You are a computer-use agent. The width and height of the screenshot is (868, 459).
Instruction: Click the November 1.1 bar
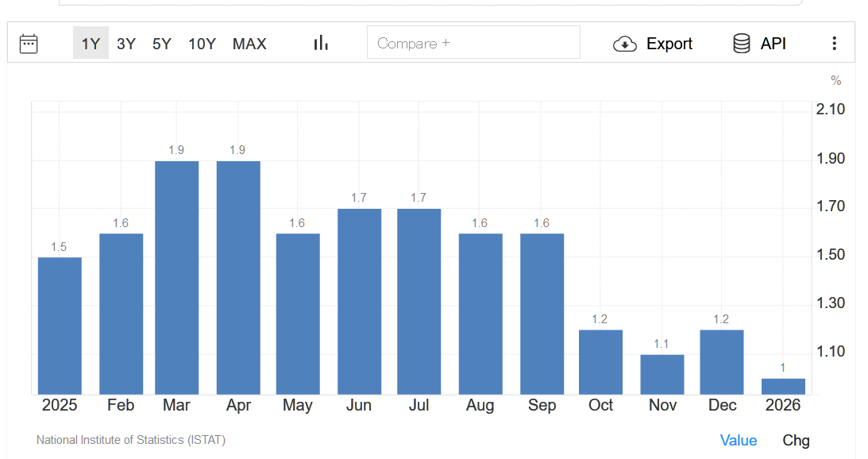click(x=662, y=374)
